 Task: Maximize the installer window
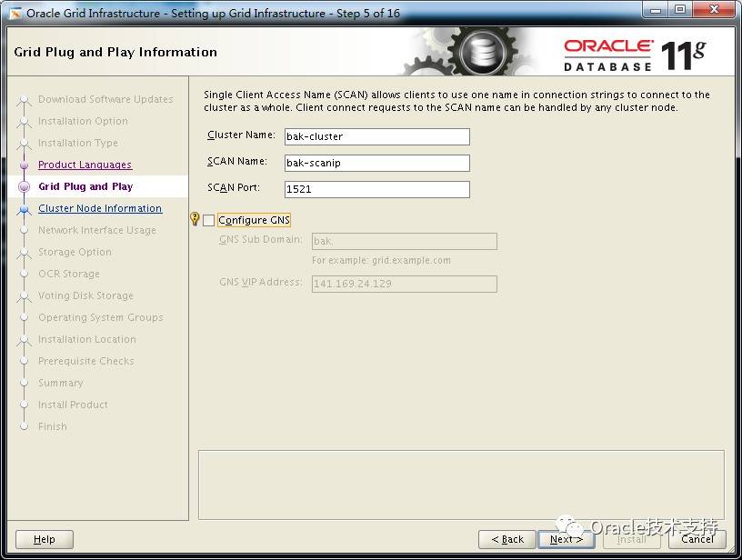680,10
